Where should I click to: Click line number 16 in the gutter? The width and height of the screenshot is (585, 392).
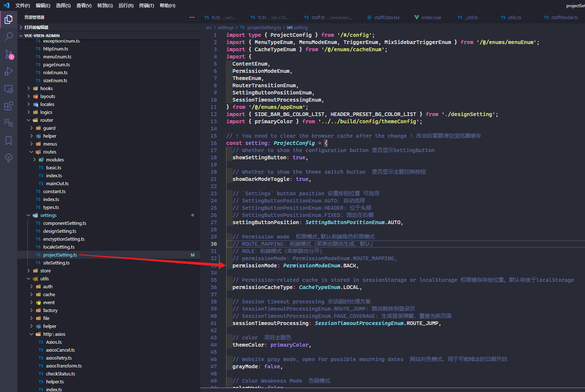point(214,143)
